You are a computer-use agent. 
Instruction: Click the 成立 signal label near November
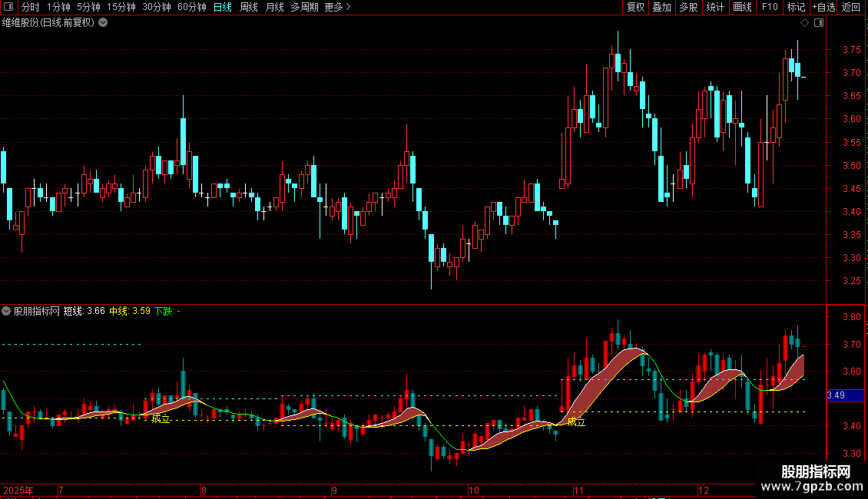click(x=576, y=422)
